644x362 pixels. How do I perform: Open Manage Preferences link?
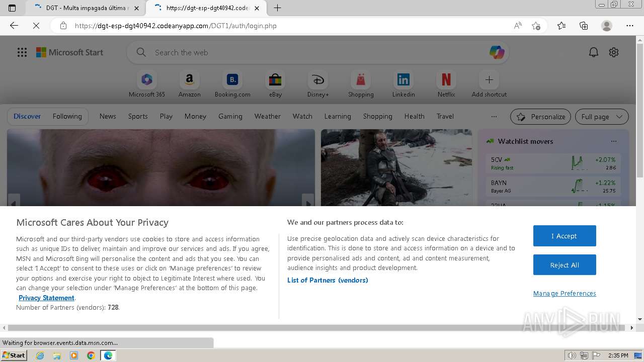(x=565, y=293)
